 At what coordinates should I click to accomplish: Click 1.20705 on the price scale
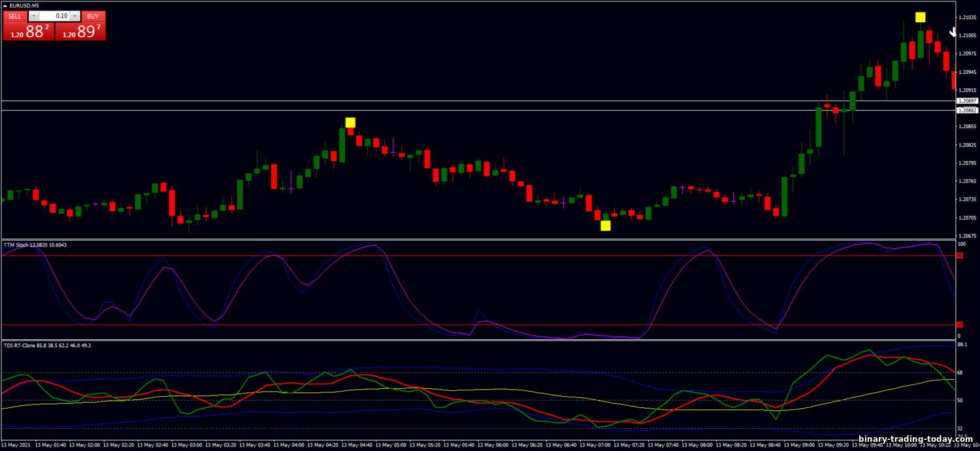tap(967, 218)
